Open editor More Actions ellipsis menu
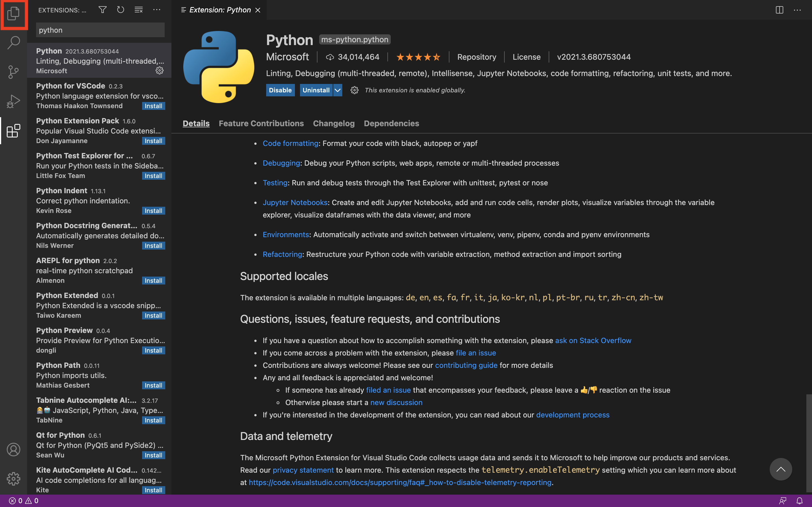Screen dimensions: 812x507 pos(797,10)
